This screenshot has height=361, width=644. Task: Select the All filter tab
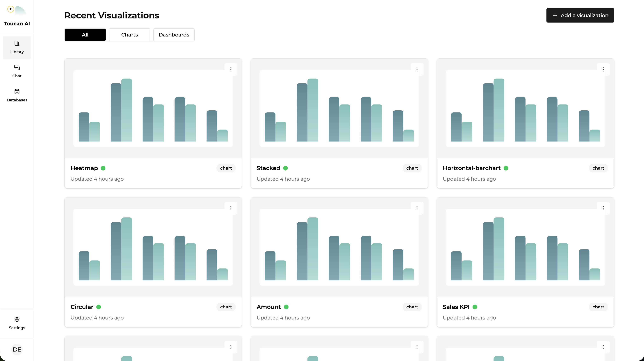pyautogui.click(x=85, y=35)
